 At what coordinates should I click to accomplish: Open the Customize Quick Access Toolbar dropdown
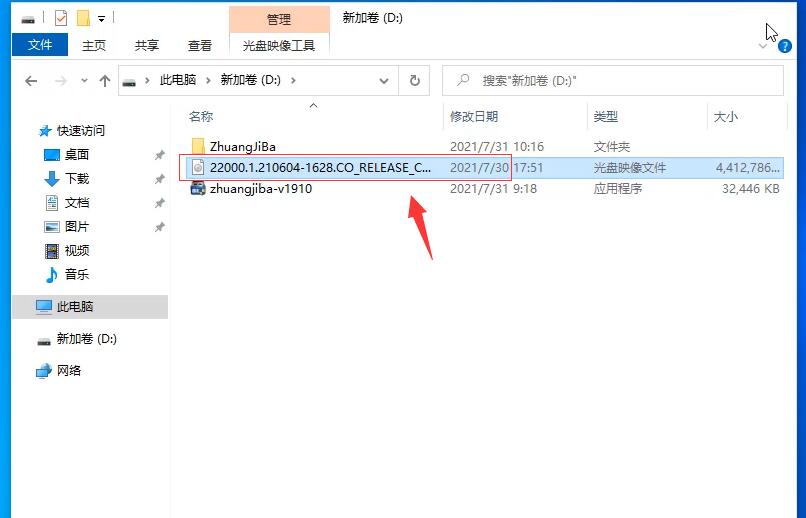point(101,20)
